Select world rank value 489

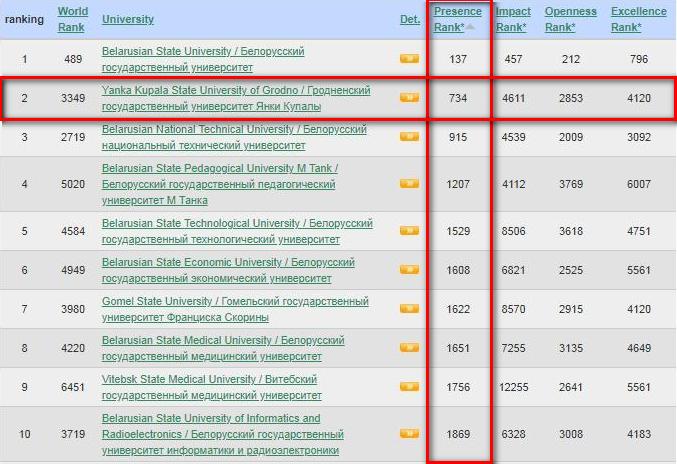pos(73,59)
